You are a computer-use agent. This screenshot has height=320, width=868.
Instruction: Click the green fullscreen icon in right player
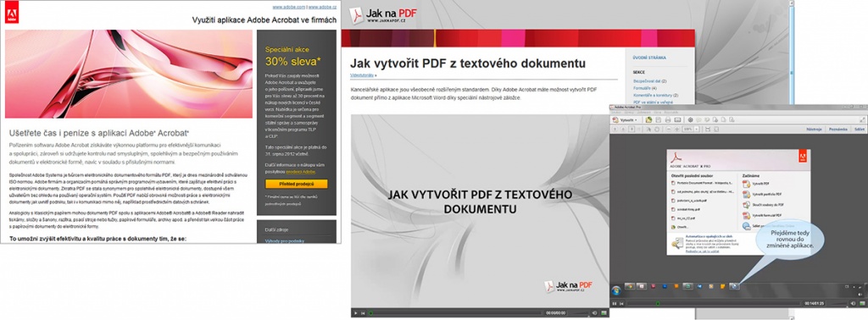862,303
